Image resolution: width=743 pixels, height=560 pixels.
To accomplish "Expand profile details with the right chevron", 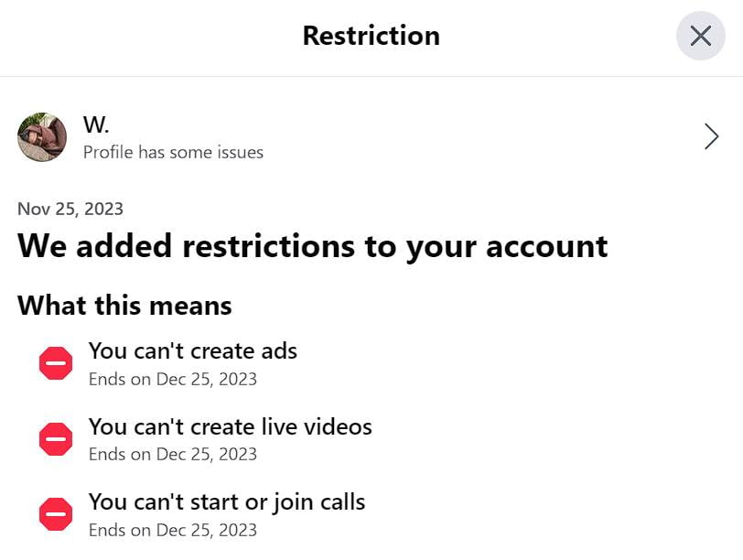I will (x=711, y=137).
